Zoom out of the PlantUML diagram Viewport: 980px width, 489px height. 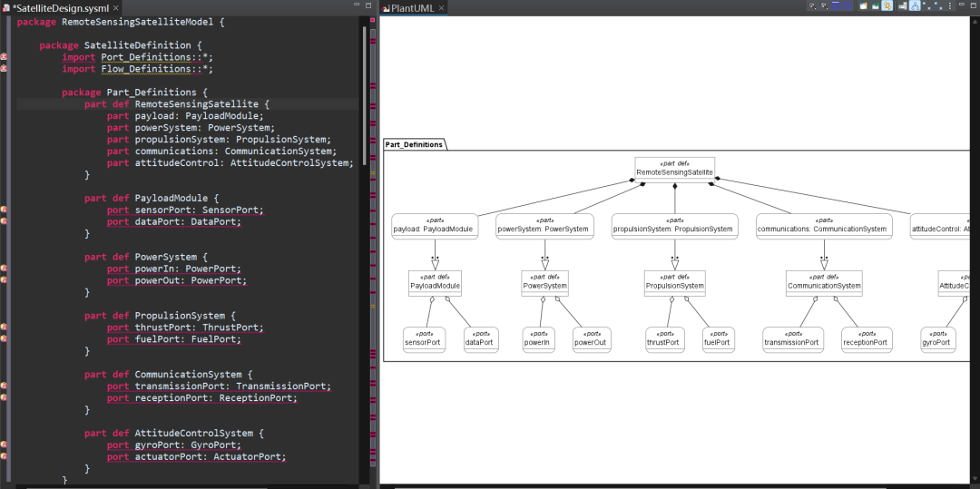[x=824, y=5]
